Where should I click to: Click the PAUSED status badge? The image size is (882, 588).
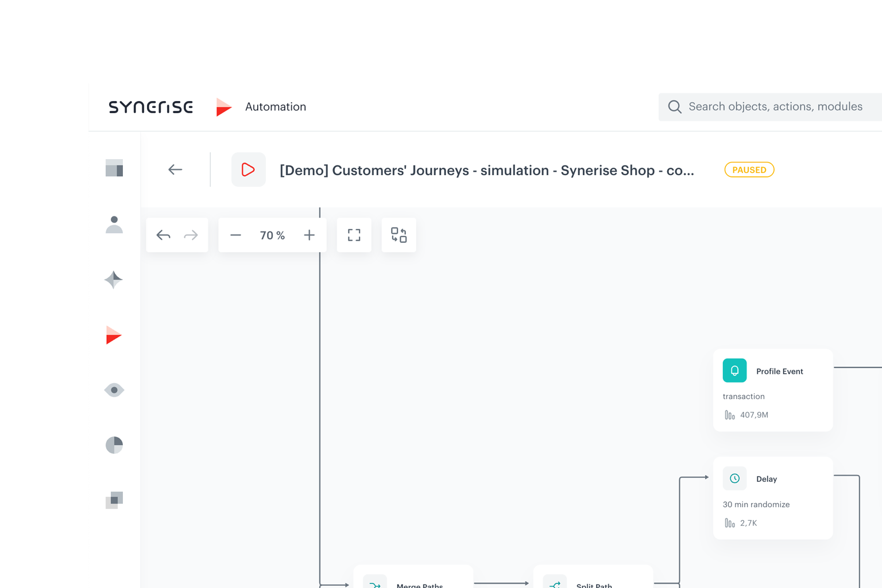click(x=749, y=169)
